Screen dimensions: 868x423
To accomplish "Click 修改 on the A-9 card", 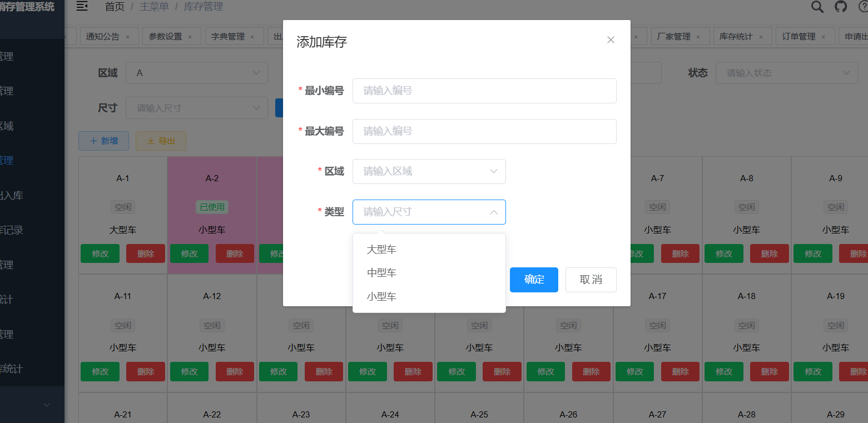I will [813, 253].
